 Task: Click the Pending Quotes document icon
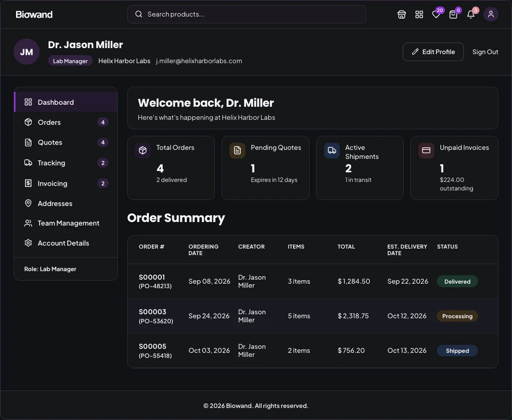click(x=237, y=150)
